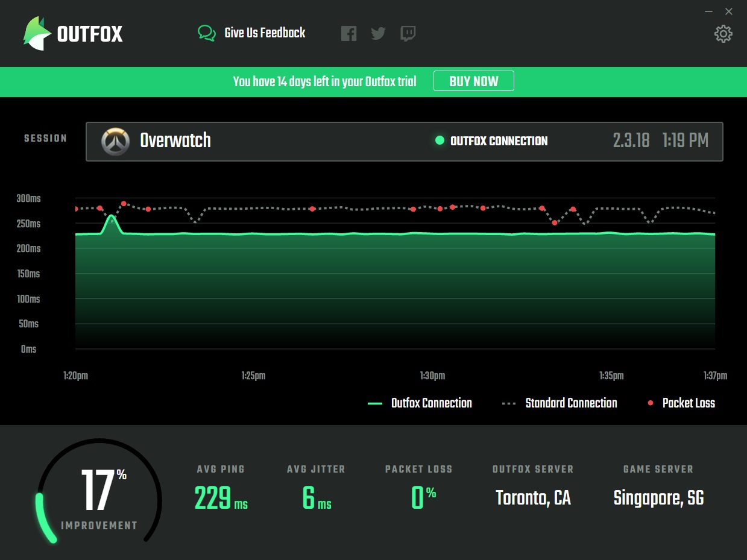Viewport: 747px width, 560px height.
Task: Click the Outfox fox logo icon
Action: click(37, 33)
